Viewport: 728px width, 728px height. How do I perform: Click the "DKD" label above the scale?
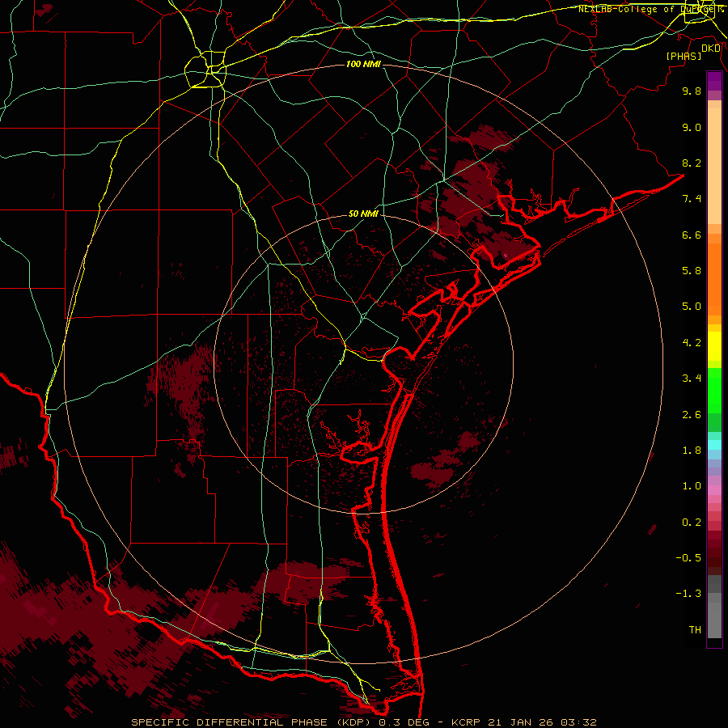pos(711,48)
